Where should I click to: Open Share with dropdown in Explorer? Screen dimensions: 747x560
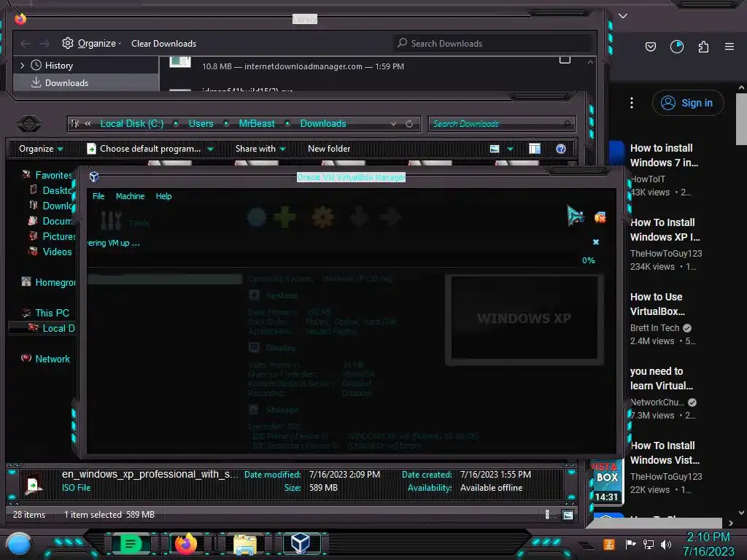tap(260, 149)
